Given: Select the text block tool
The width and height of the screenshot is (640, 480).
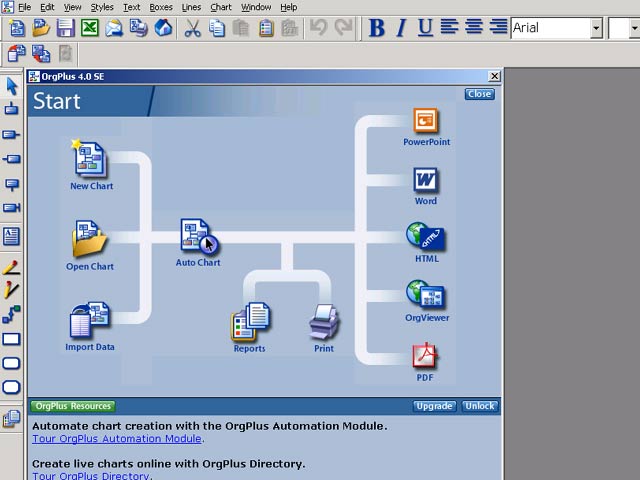Looking at the screenshot, I should pos(11,236).
